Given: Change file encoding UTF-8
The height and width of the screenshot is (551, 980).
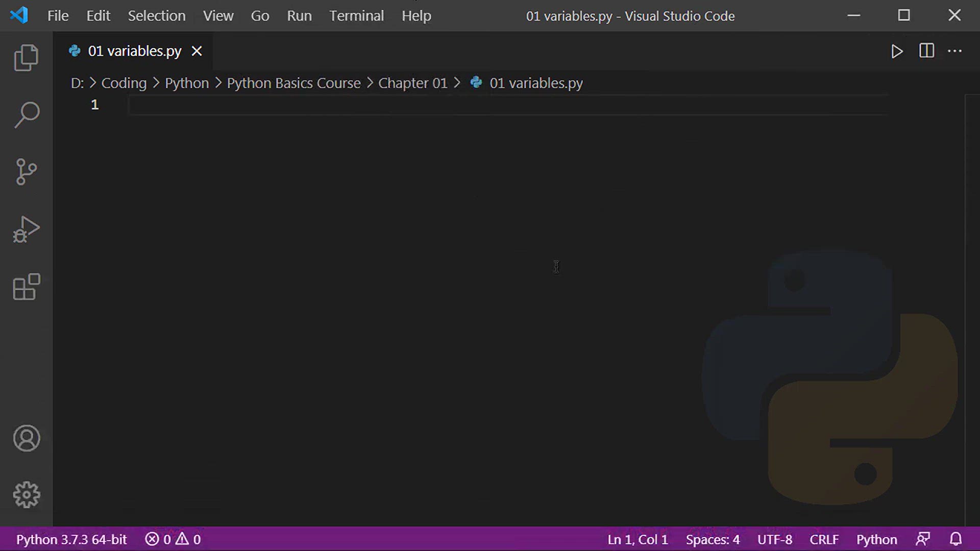Looking at the screenshot, I should (x=775, y=539).
